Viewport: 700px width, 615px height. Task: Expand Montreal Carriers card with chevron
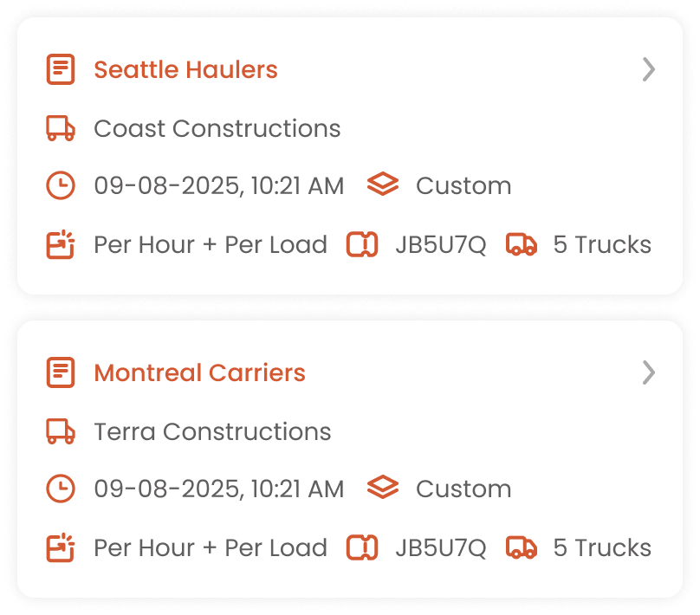click(x=648, y=372)
